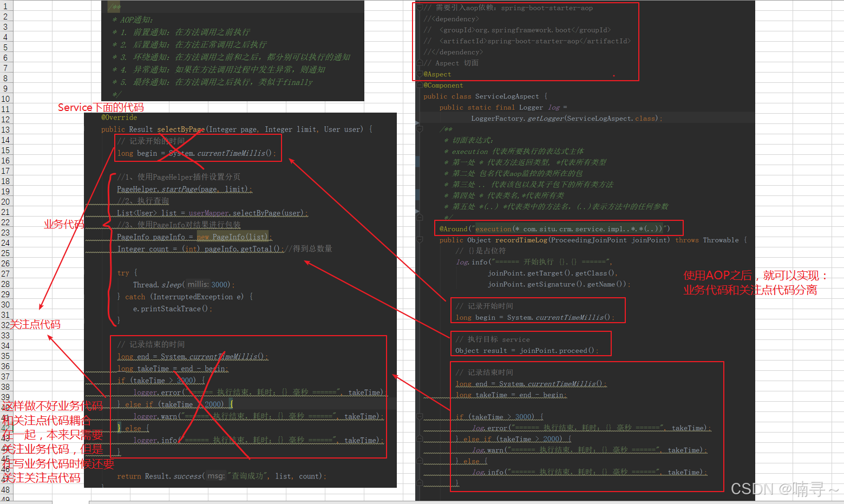Image resolution: width=844 pixels, height=504 pixels.
Task: Select row header 32 labeled 关注点代码
Action: (x=5, y=324)
